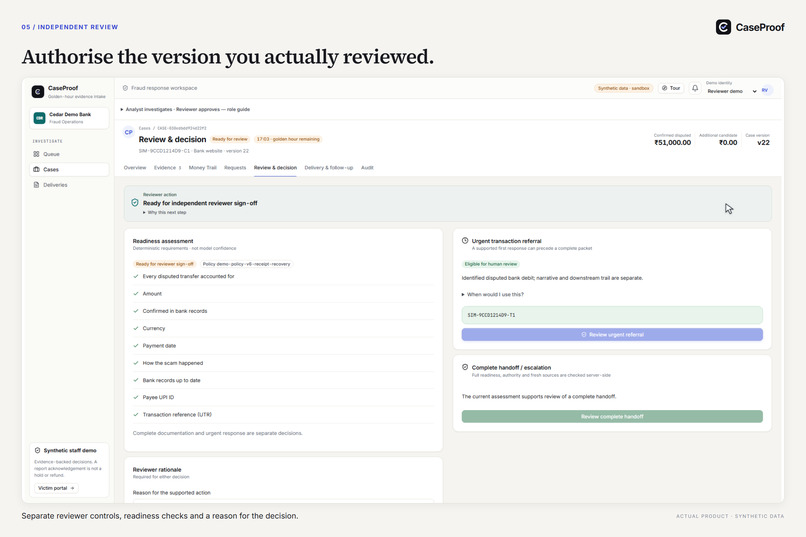The image size is (806, 537).
Task: Switch to the Overview tab
Action: point(135,168)
